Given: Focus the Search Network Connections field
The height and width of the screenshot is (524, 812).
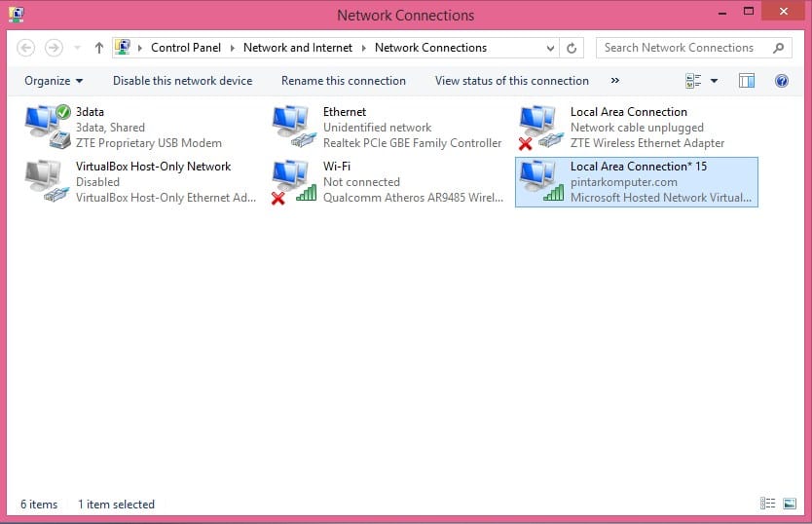Looking at the screenshot, I should coord(694,48).
